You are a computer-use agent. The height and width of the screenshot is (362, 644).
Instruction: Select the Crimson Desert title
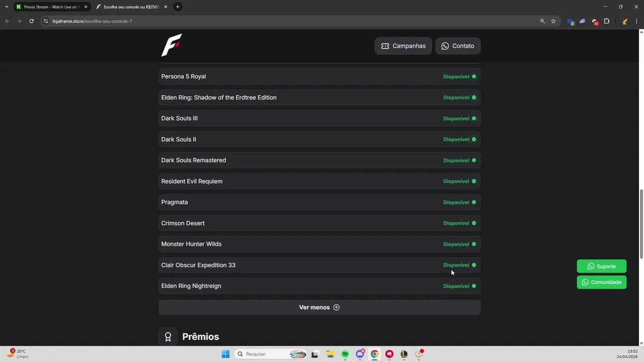(x=183, y=223)
